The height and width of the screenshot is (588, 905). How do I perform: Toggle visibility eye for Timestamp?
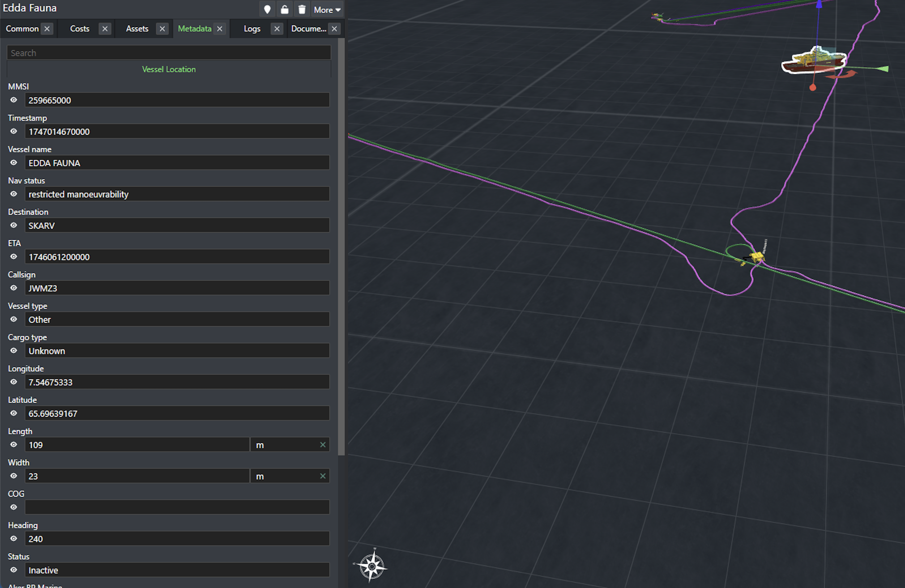pos(14,132)
